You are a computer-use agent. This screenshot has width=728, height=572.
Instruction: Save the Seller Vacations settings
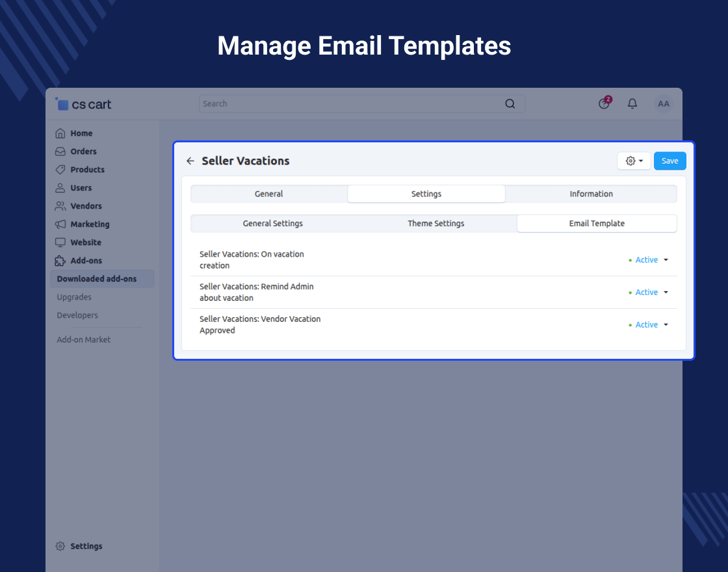click(x=670, y=161)
